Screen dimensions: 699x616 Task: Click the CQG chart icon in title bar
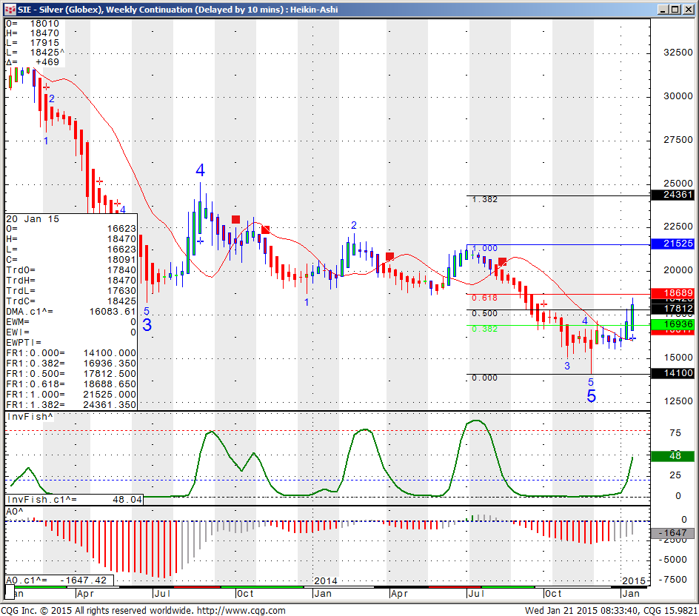tap(10, 9)
